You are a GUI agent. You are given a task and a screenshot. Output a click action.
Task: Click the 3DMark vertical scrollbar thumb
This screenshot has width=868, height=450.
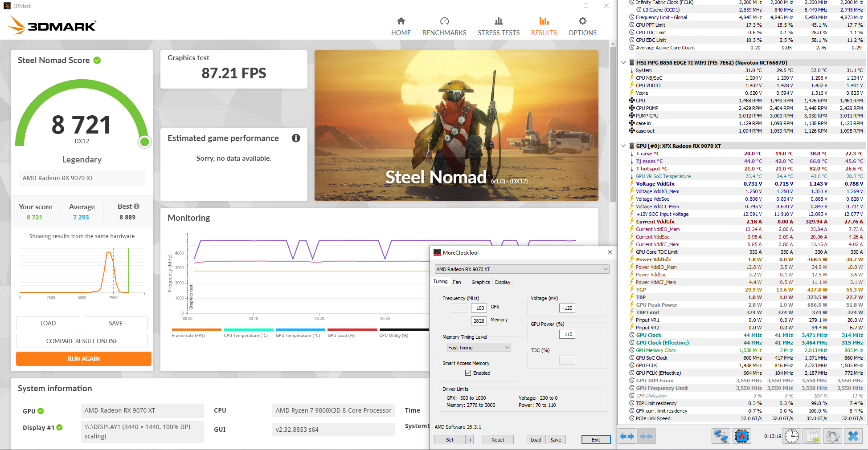coord(613,125)
